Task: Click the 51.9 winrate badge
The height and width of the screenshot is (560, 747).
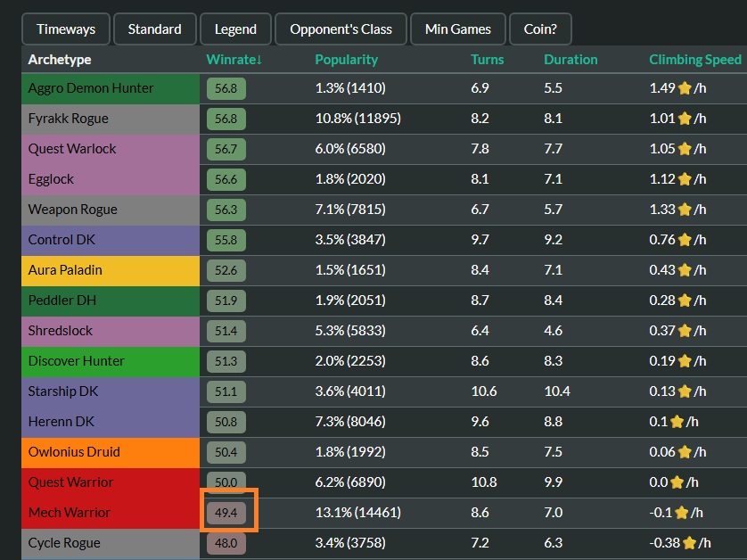Action: [226, 301]
